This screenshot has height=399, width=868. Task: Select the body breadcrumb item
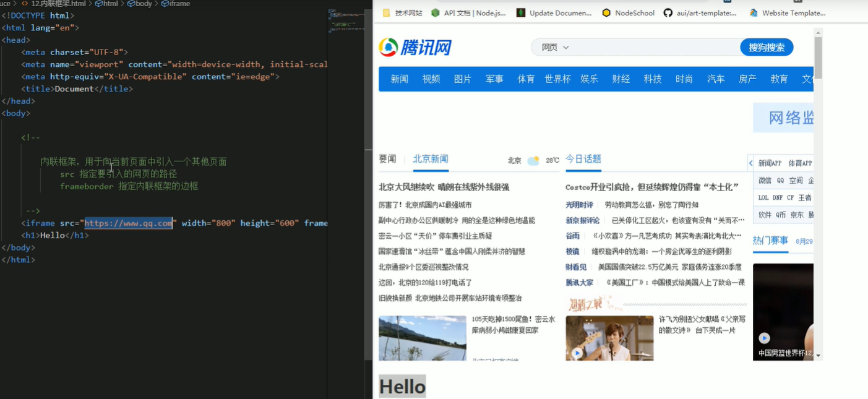[139, 4]
